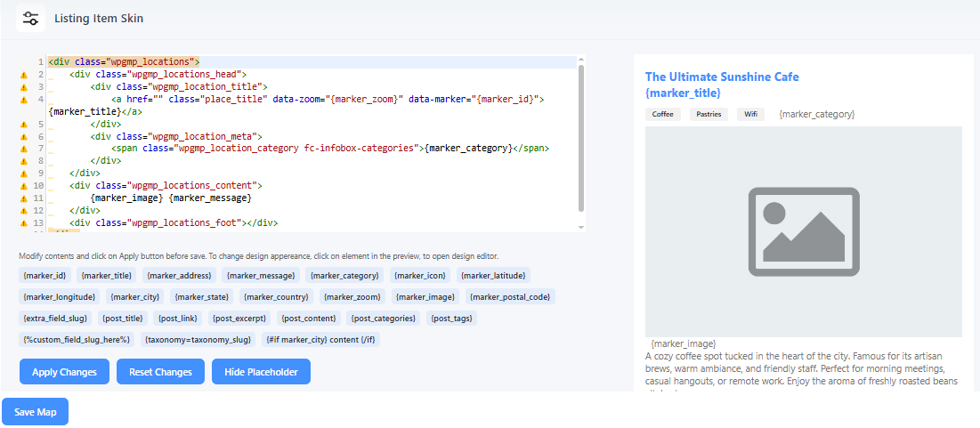This screenshot has width=980, height=428.
Task: Click code line 13 wpgmp_locations_foot div
Action: [174, 223]
